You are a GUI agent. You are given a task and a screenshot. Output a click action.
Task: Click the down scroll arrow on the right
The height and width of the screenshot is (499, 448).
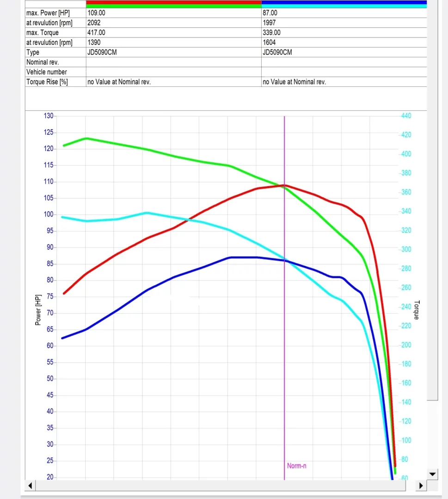(433, 474)
